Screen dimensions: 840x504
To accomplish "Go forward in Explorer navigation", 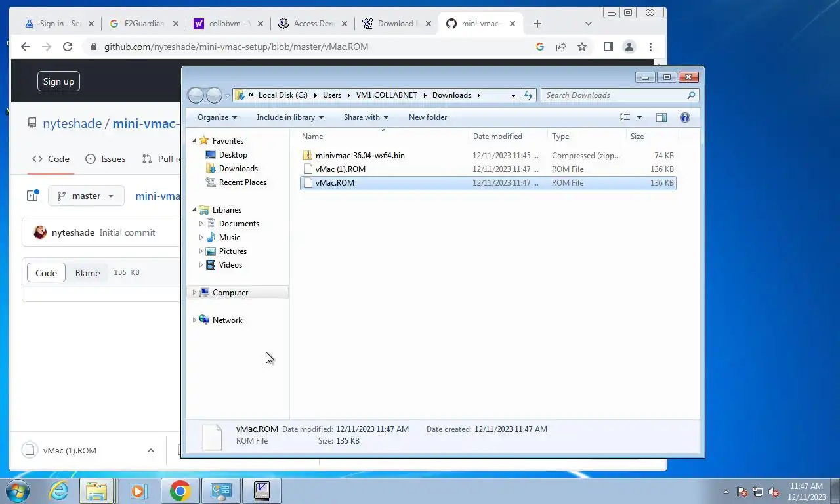I will coord(214,95).
